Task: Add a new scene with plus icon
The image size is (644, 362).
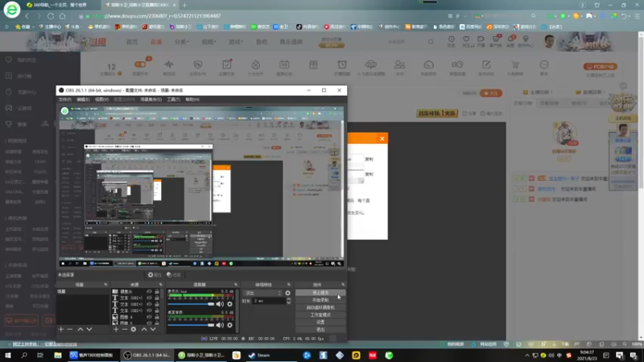Action: (61, 329)
